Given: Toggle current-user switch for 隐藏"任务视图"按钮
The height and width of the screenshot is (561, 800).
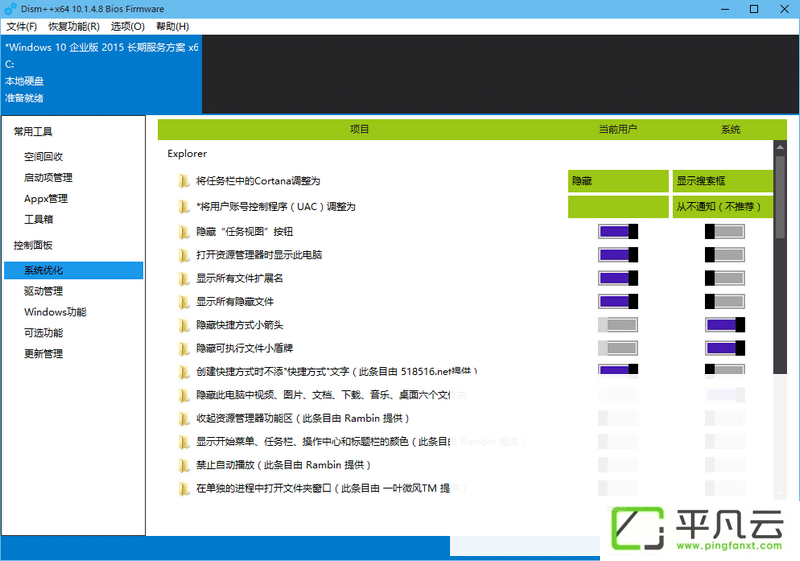Looking at the screenshot, I should 618,232.
